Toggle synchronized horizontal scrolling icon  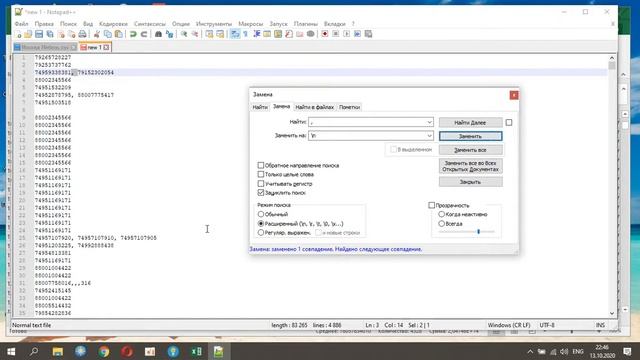[220, 34]
